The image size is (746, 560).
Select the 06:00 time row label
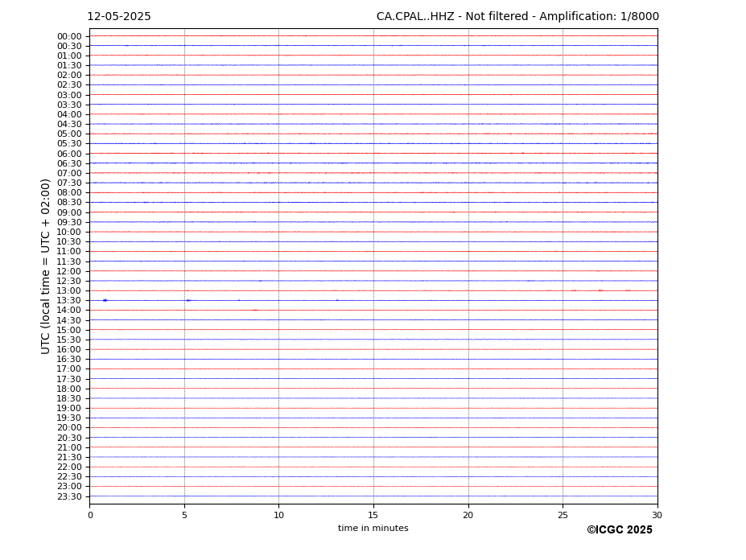[69, 154]
